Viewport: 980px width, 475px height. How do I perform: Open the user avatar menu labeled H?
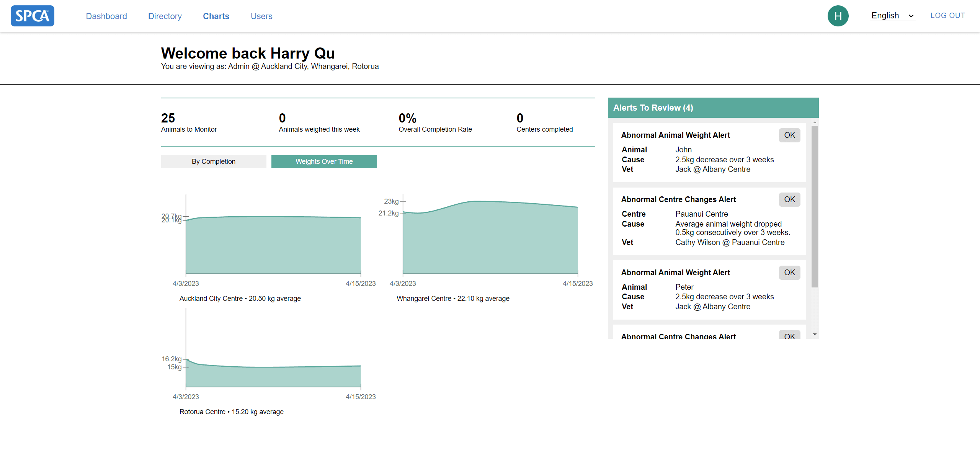pyautogui.click(x=838, y=16)
